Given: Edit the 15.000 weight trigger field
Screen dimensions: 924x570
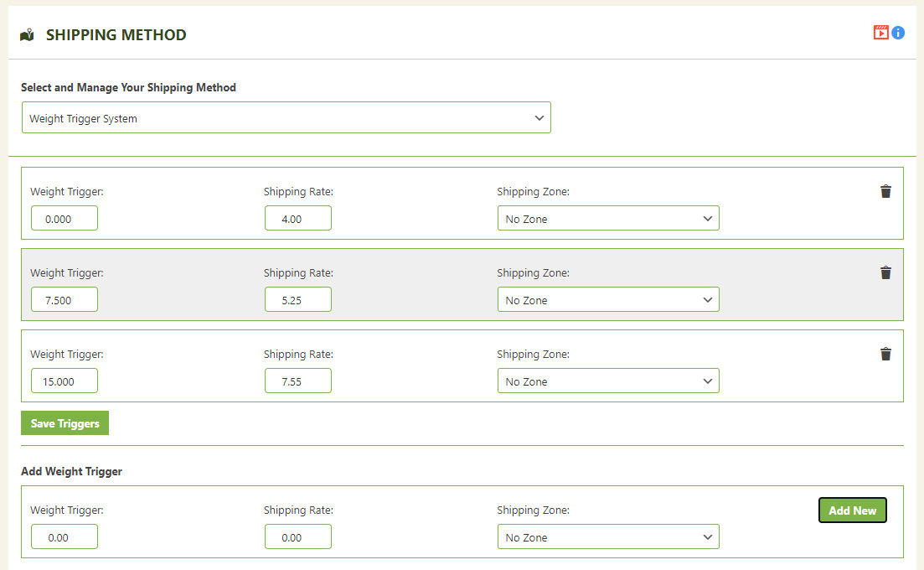Looking at the screenshot, I should [x=65, y=381].
